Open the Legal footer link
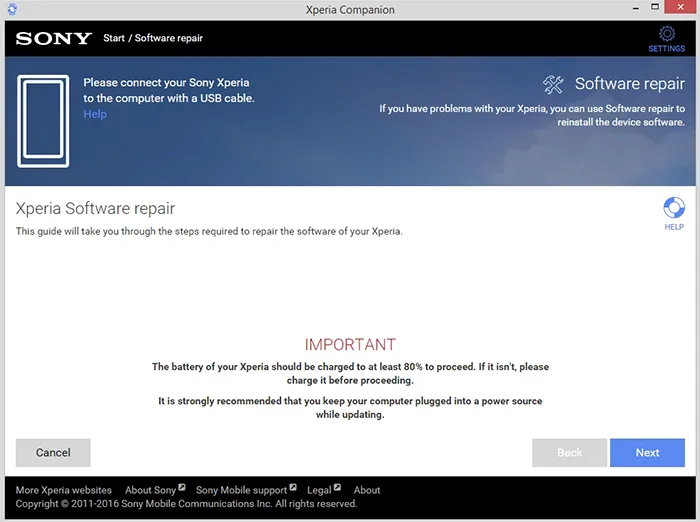The width and height of the screenshot is (700, 522). (x=319, y=490)
